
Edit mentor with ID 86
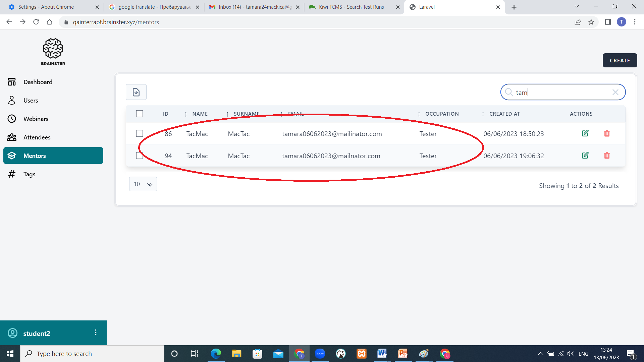[585, 133]
